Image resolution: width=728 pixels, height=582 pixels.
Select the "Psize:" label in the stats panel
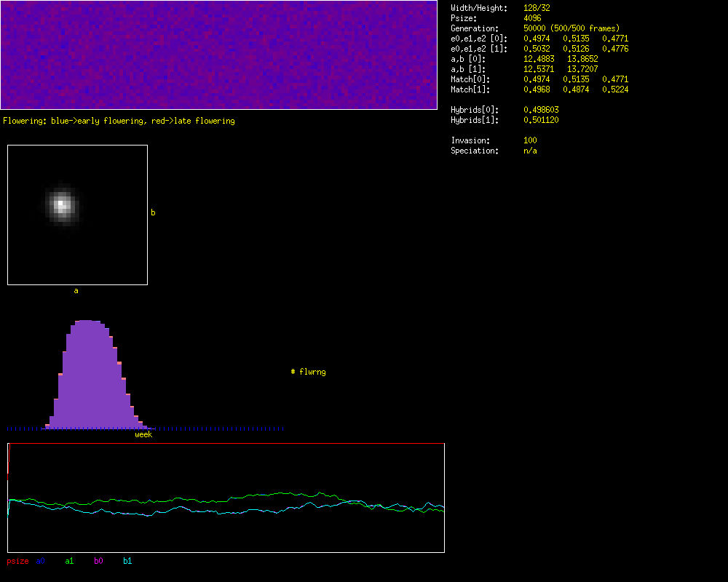pos(464,19)
